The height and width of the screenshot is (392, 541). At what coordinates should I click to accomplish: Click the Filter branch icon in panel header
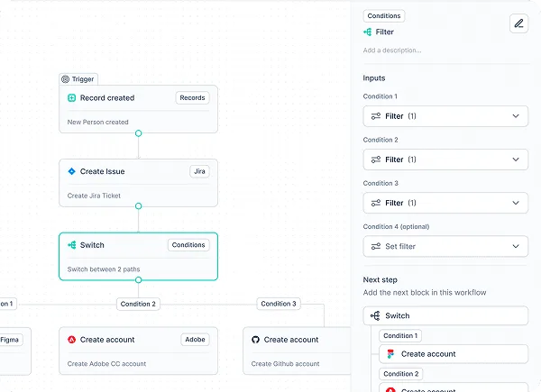click(368, 32)
